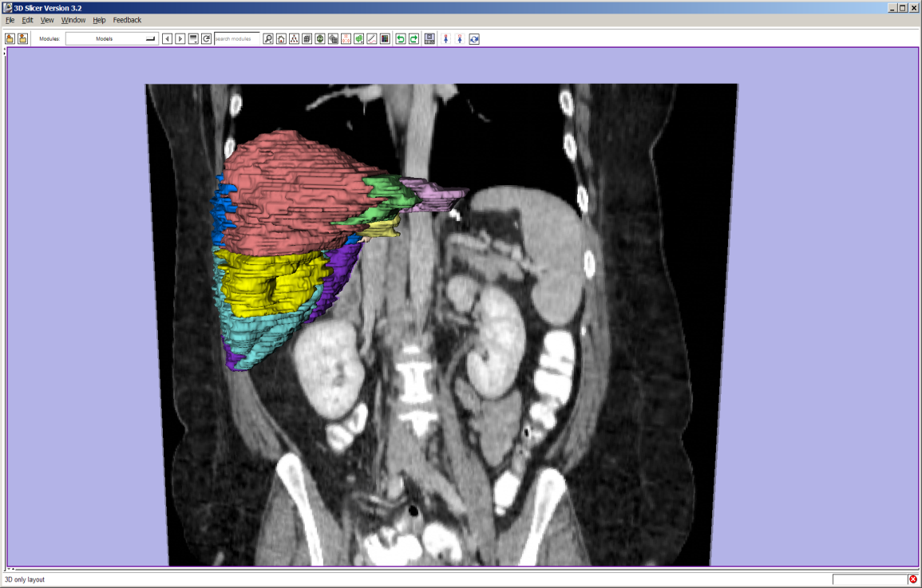The height and width of the screenshot is (588, 922).
Task: Toggle the second mouse mode icon
Action: pos(460,38)
